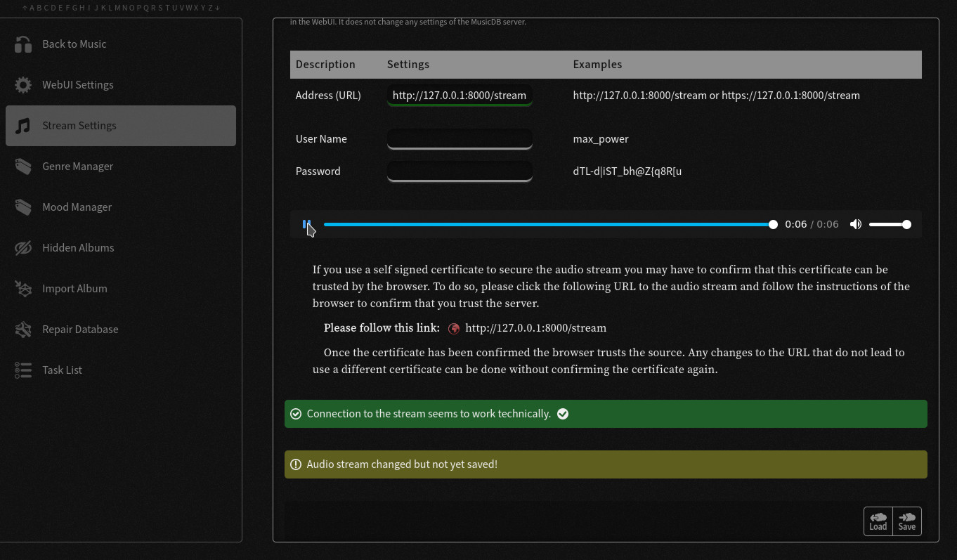Mute audio with the speaker icon

click(855, 225)
